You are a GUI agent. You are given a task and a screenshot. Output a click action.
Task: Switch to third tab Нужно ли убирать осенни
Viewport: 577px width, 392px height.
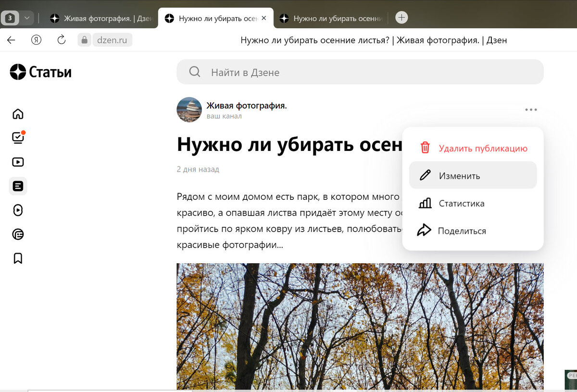[331, 18]
